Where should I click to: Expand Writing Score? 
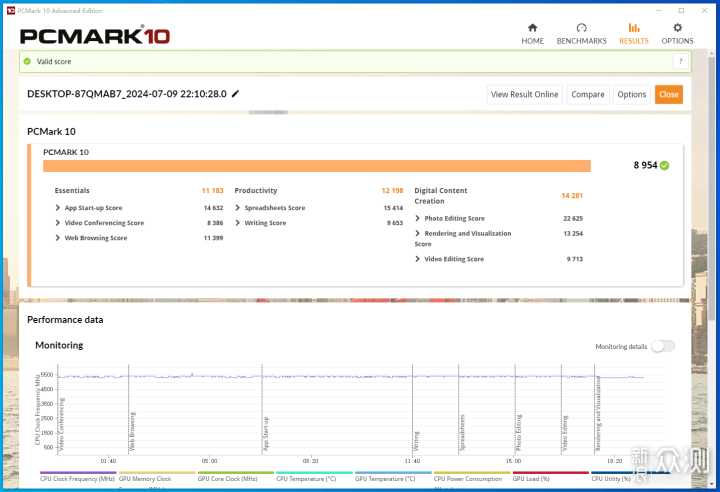[238, 223]
